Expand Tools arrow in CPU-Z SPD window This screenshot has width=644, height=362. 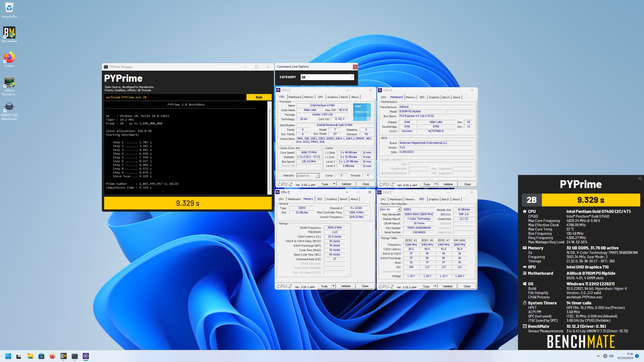coord(435,286)
